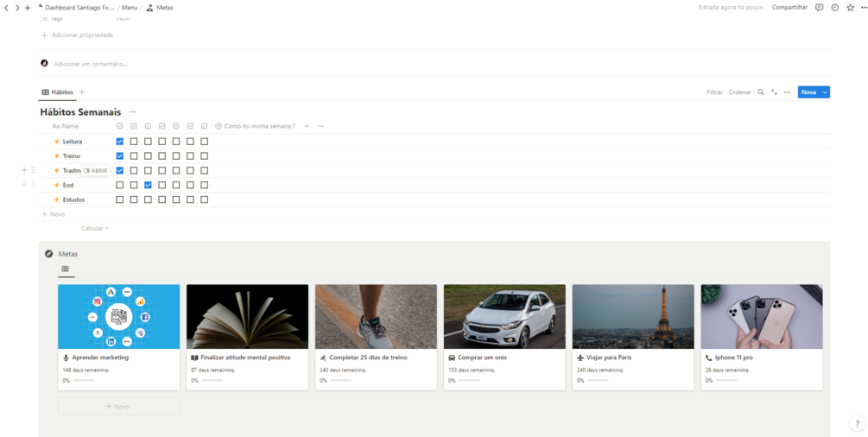Uncheck the checked third checkbox in Eod row
The image size is (868, 437).
click(148, 185)
